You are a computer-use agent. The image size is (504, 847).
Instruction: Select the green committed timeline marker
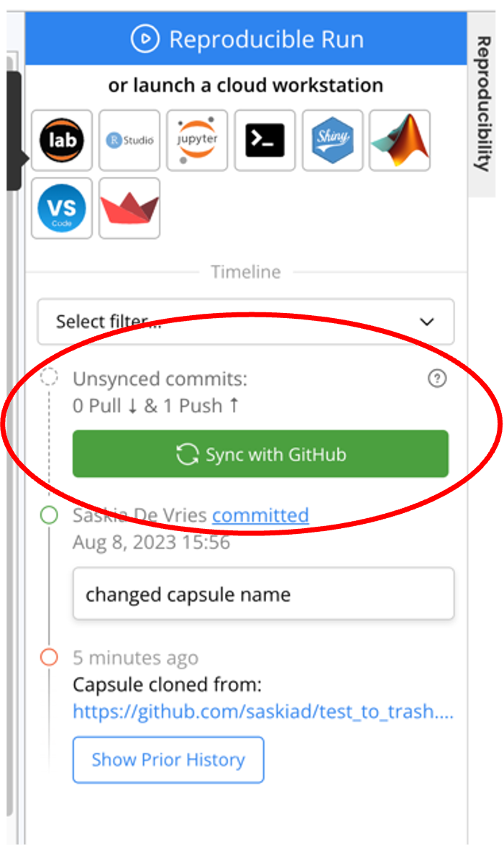[48, 515]
